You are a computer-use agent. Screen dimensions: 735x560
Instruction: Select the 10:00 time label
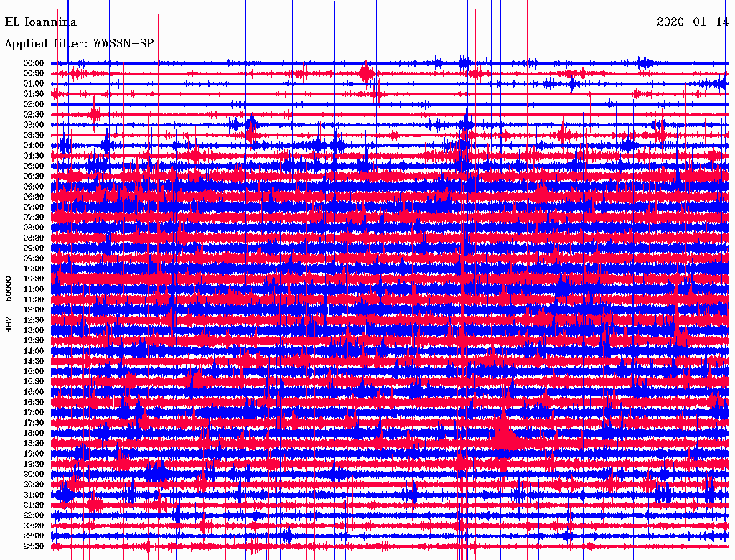(x=33, y=269)
